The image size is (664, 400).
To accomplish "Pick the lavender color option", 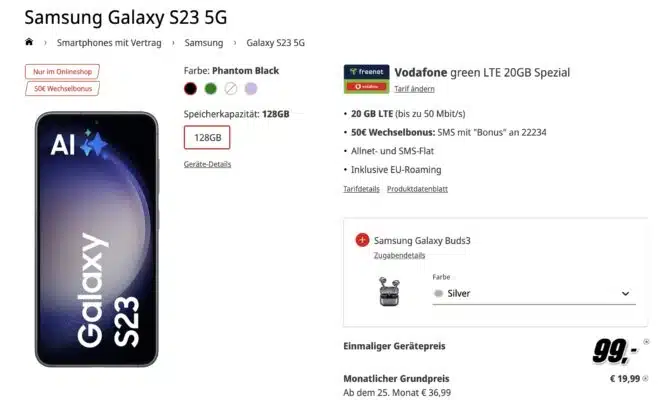I will point(251,88).
